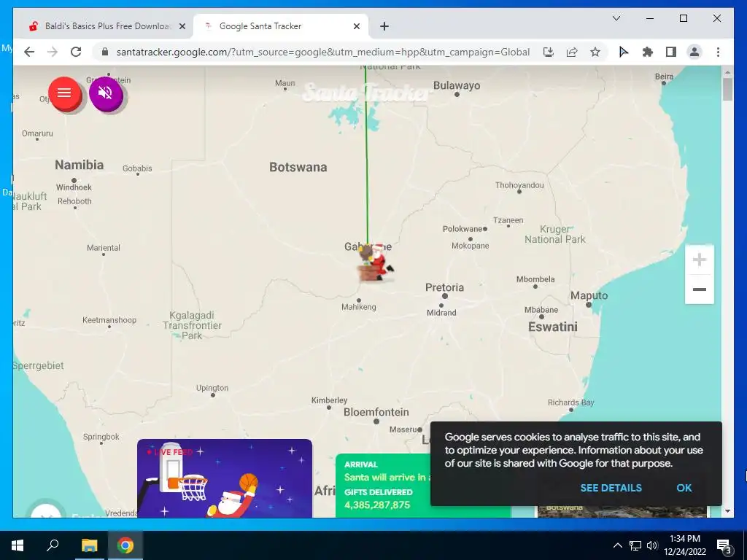Zoom in on the map
Viewport: 747px width, 560px height.
coord(699,260)
